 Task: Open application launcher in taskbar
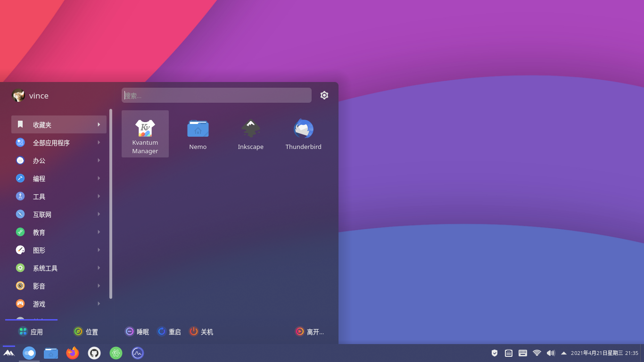(9, 353)
